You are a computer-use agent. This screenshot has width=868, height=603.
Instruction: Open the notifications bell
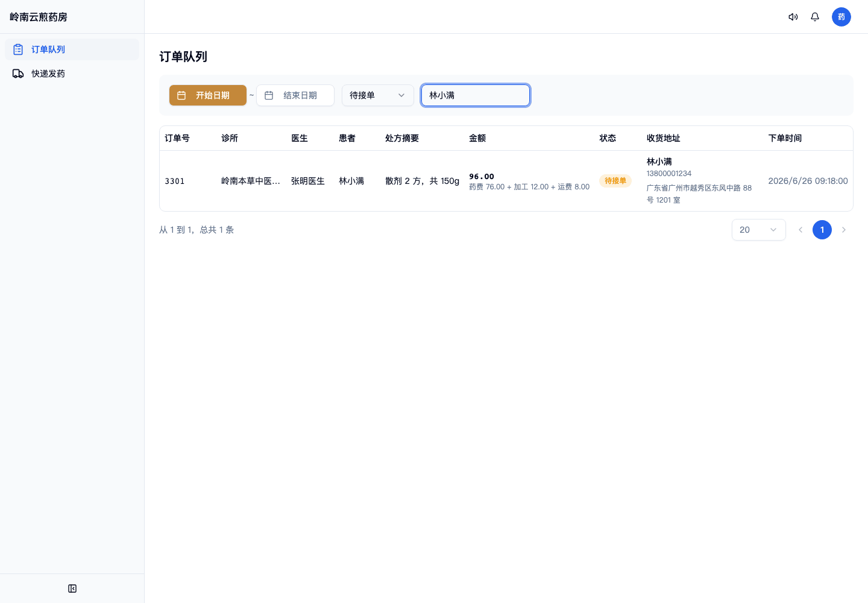[x=815, y=17]
